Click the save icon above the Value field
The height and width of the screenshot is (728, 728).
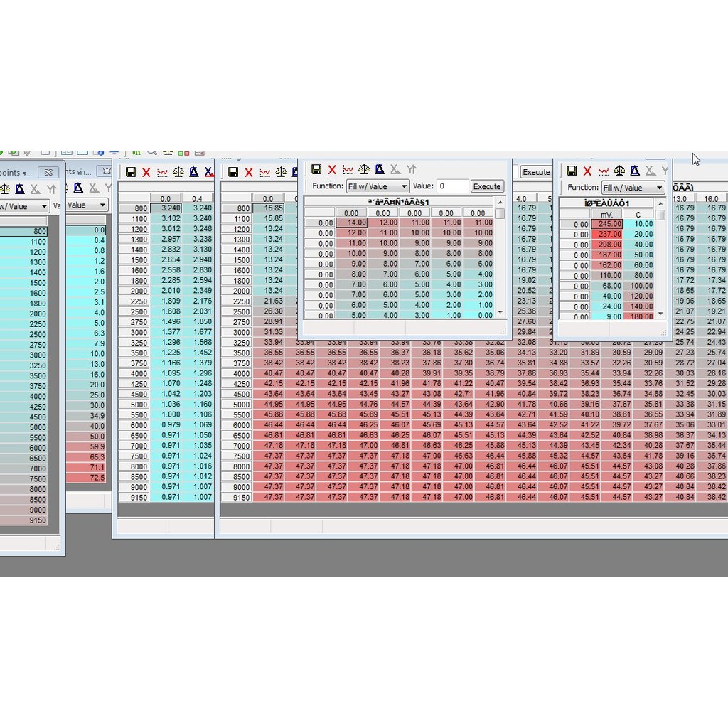point(316,169)
